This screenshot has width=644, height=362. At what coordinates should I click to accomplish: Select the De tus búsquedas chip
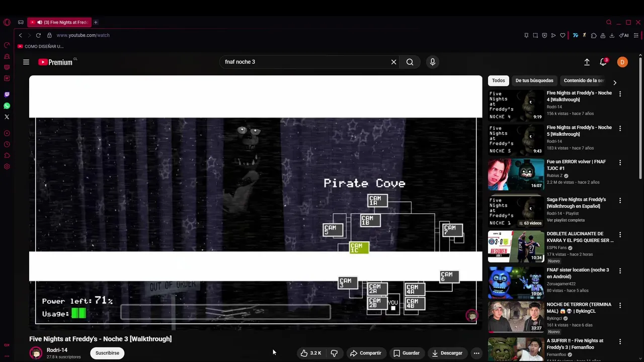(534, 80)
